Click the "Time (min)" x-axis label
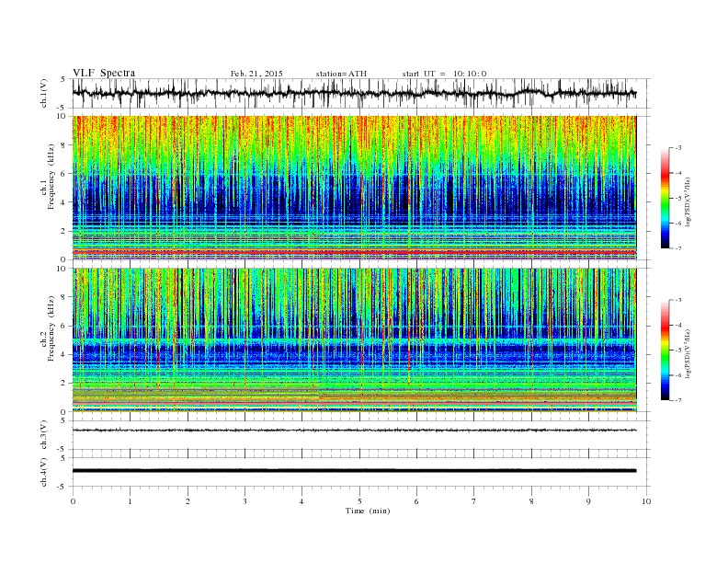The image size is (728, 563). (368, 511)
